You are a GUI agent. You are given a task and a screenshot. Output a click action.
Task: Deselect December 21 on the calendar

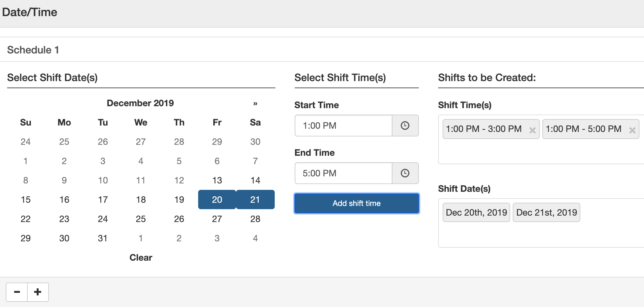(255, 200)
